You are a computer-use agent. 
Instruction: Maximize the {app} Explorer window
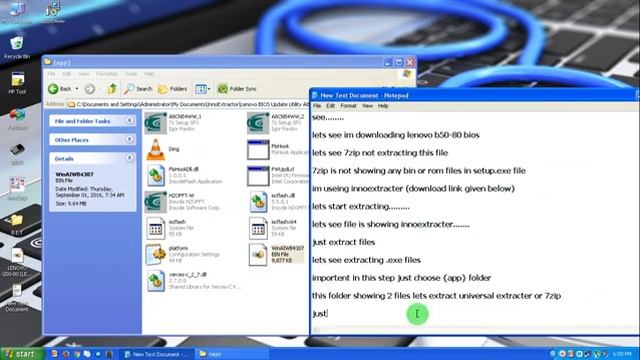pos(399,62)
